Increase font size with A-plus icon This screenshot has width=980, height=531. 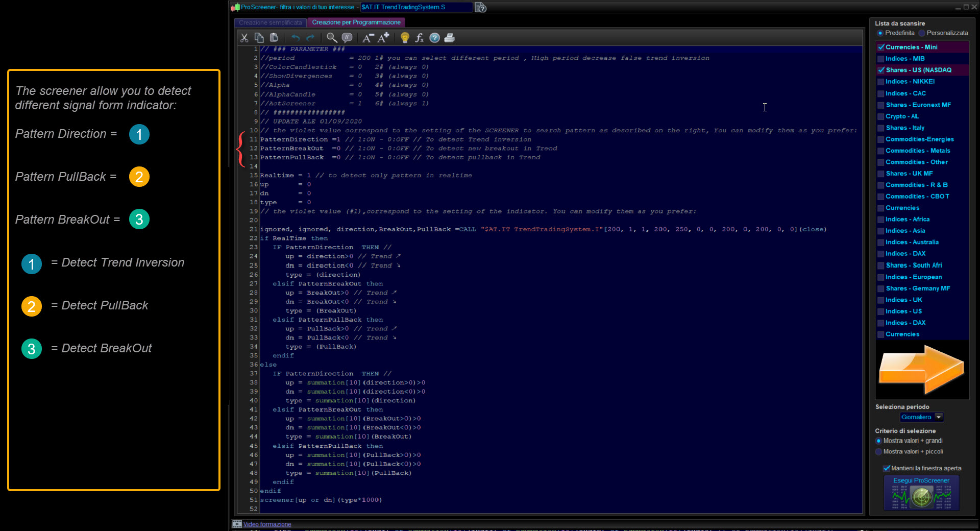(384, 38)
